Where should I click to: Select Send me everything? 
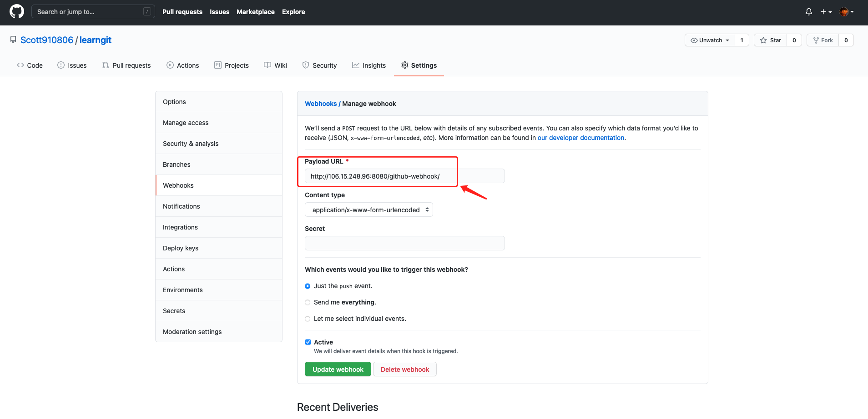pyautogui.click(x=308, y=302)
